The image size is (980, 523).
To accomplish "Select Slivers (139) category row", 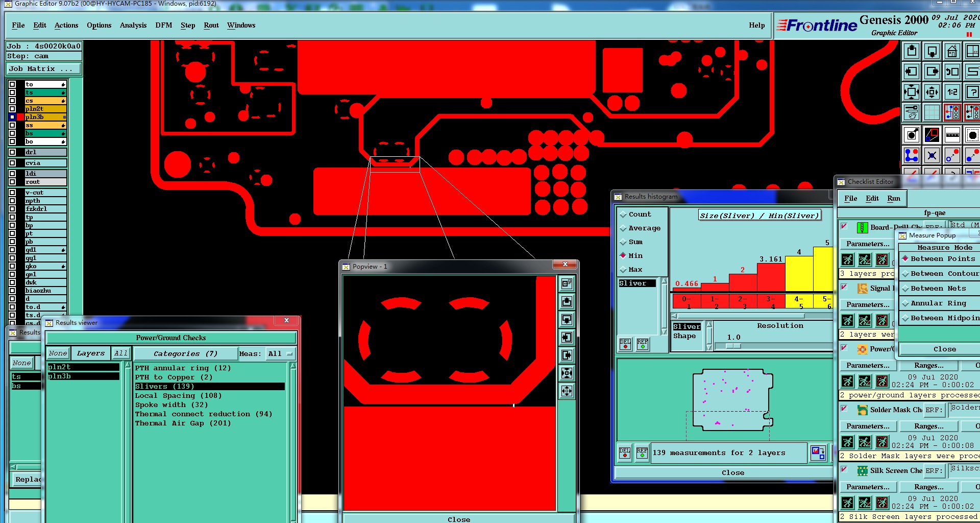I will pyautogui.click(x=210, y=387).
